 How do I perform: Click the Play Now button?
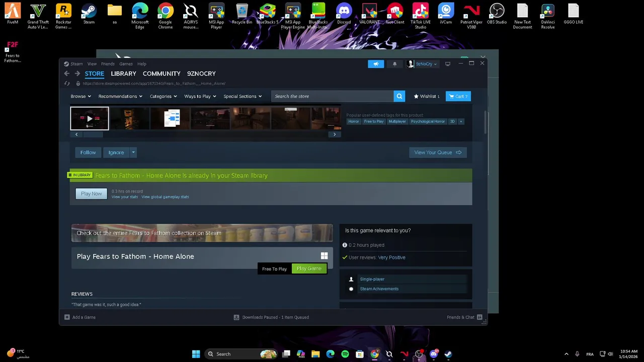pos(91,194)
